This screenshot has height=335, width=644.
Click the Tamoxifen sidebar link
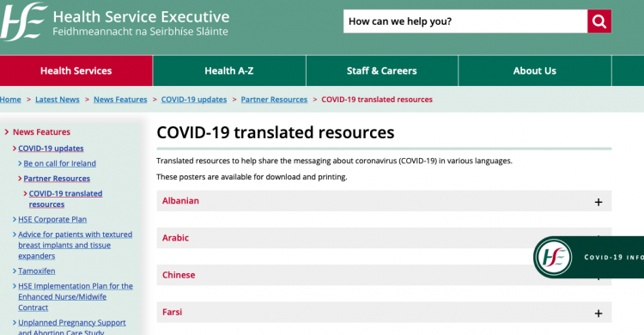(x=37, y=271)
